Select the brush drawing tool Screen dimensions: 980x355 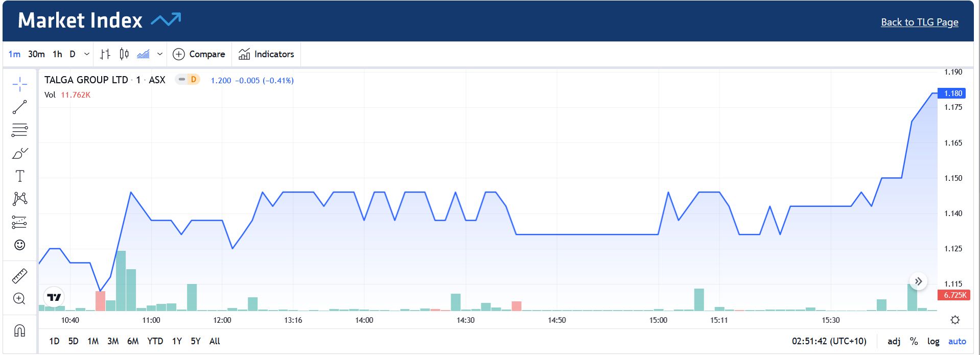click(x=19, y=153)
